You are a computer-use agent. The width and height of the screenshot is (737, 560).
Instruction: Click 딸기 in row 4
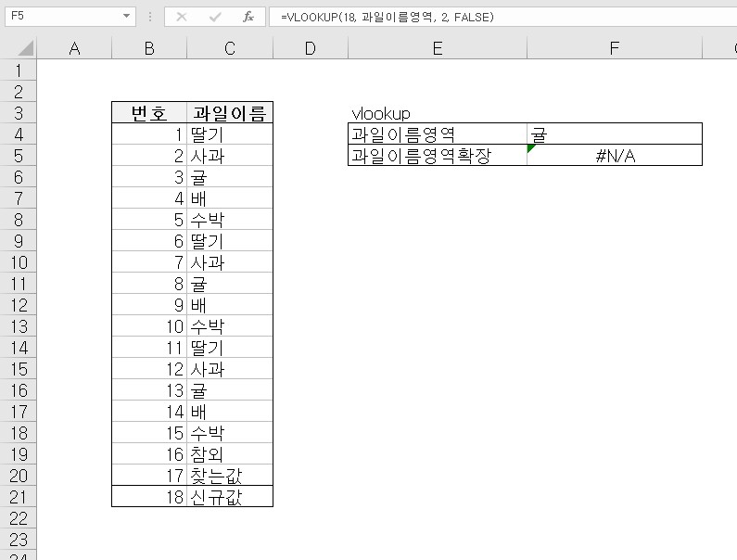[x=230, y=134]
